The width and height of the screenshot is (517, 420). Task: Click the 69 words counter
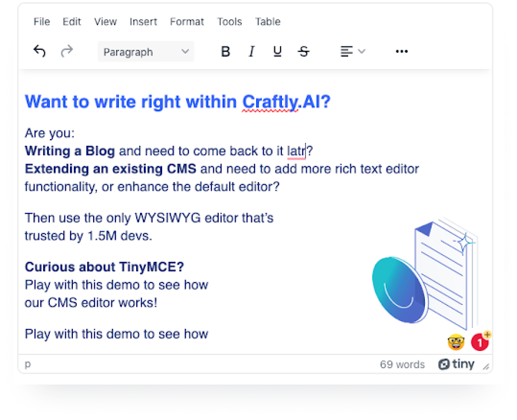click(402, 364)
